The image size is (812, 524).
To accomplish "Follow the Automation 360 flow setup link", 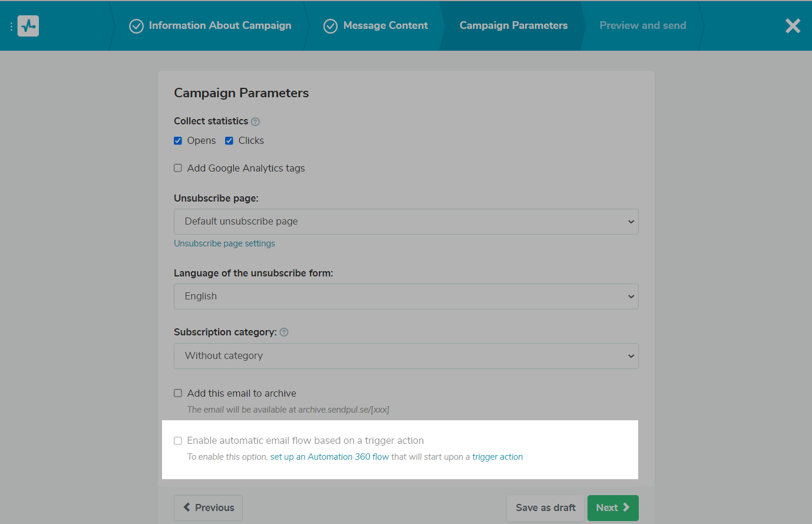I will pyautogui.click(x=329, y=457).
